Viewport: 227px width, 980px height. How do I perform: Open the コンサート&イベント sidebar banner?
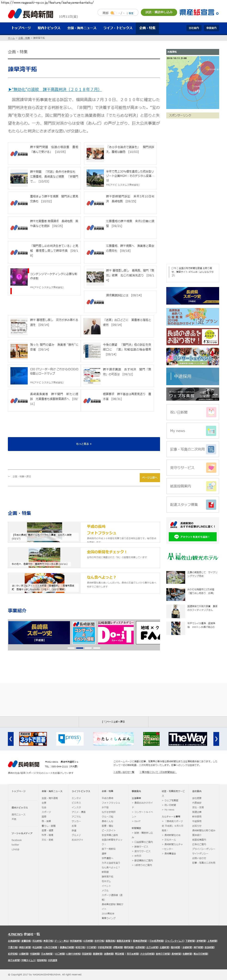point(192,357)
